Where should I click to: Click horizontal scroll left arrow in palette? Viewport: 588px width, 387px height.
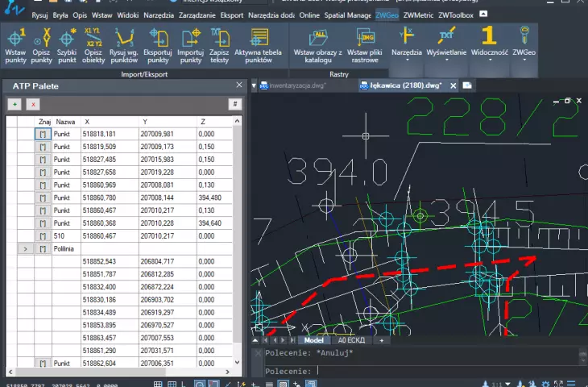point(10,372)
